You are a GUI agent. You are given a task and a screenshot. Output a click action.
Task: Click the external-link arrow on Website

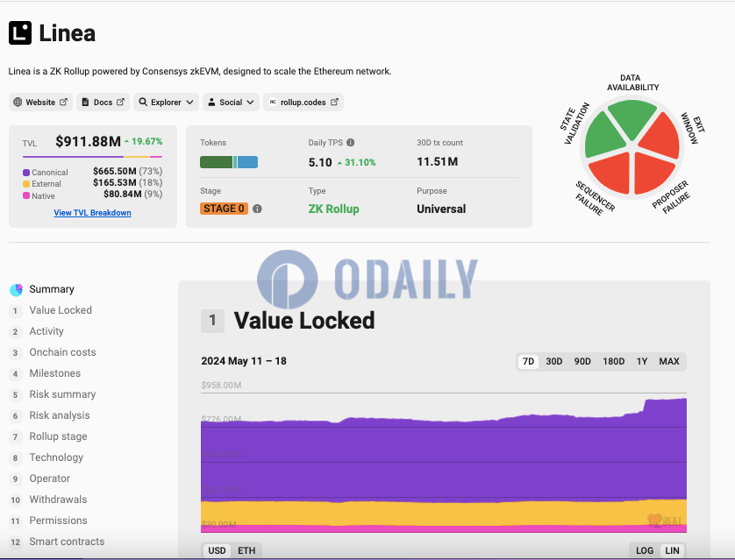[x=63, y=102]
